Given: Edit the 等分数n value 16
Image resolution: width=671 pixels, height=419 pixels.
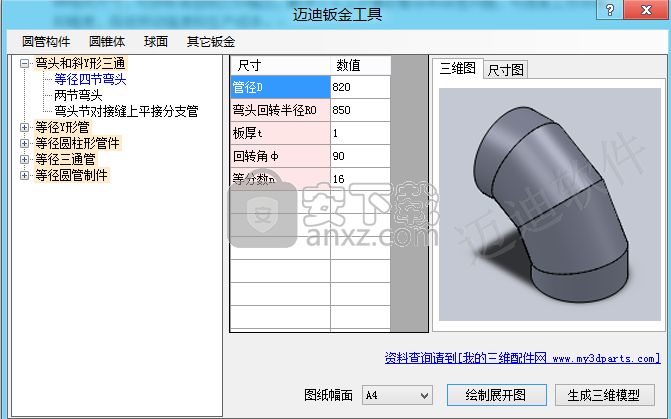Looking at the screenshot, I should point(360,179).
